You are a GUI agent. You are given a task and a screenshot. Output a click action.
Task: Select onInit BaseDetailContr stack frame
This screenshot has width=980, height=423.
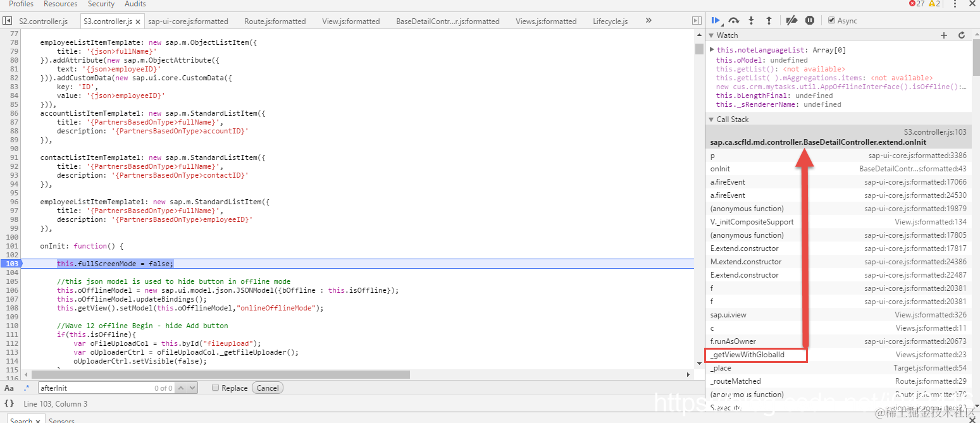[838, 169]
